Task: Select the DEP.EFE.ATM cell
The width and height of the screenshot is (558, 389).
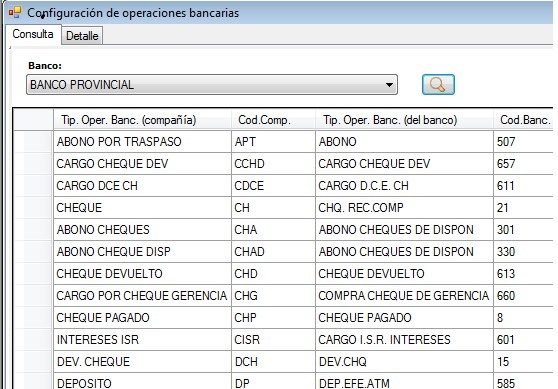Action: pyautogui.click(x=404, y=381)
